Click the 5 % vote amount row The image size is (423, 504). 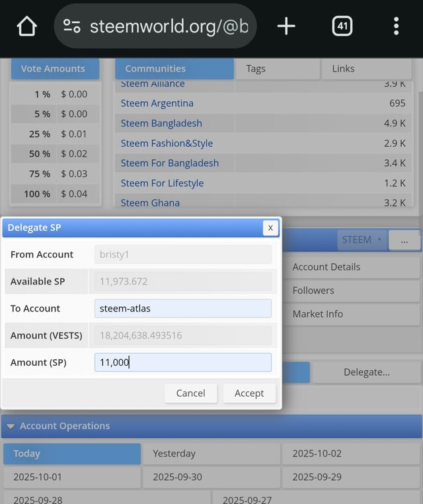(x=56, y=114)
